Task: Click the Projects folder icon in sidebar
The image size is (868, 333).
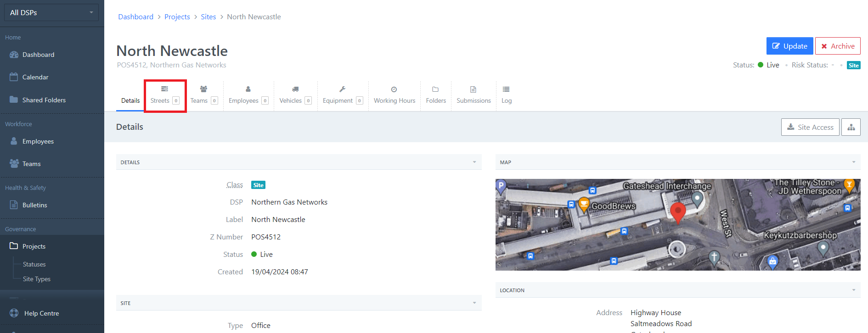Action: point(14,246)
